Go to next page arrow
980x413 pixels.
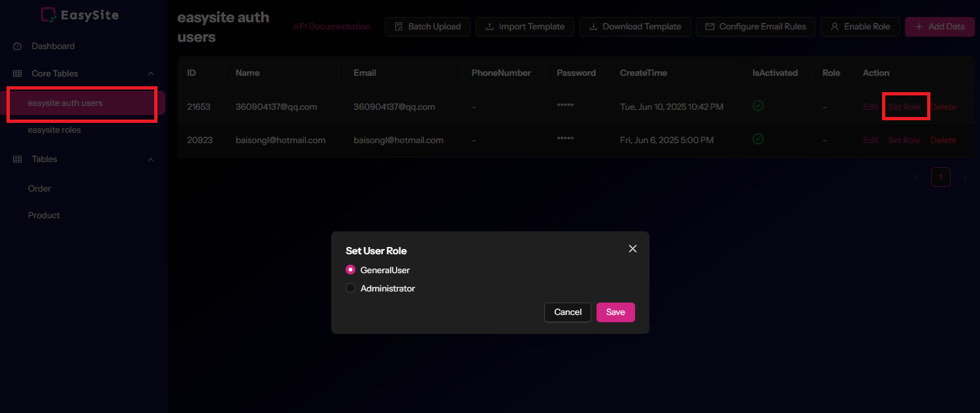[x=964, y=177]
